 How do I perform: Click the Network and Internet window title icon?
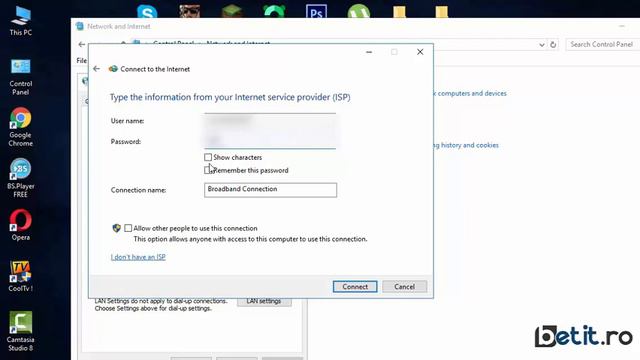(80, 27)
